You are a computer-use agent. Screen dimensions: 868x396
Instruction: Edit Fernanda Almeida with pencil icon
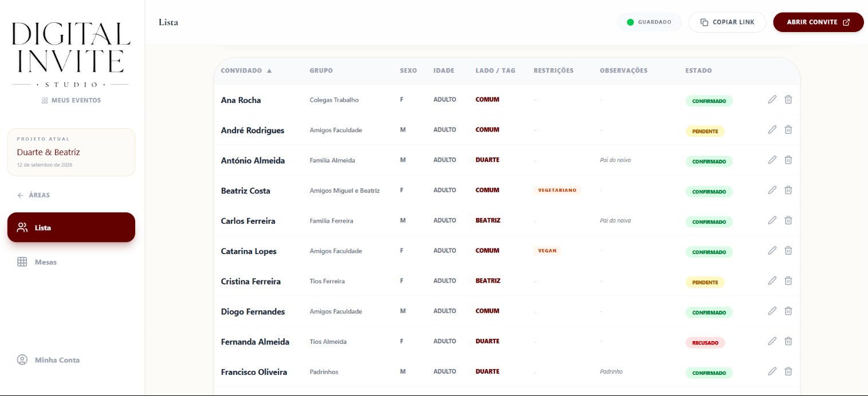772,341
